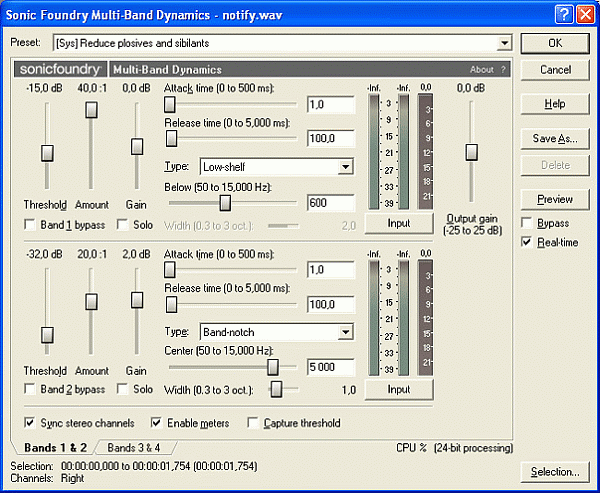Open the Preset dropdown list
Image resolution: width=600 pixels, height=493 pixels.
point(504,43)
